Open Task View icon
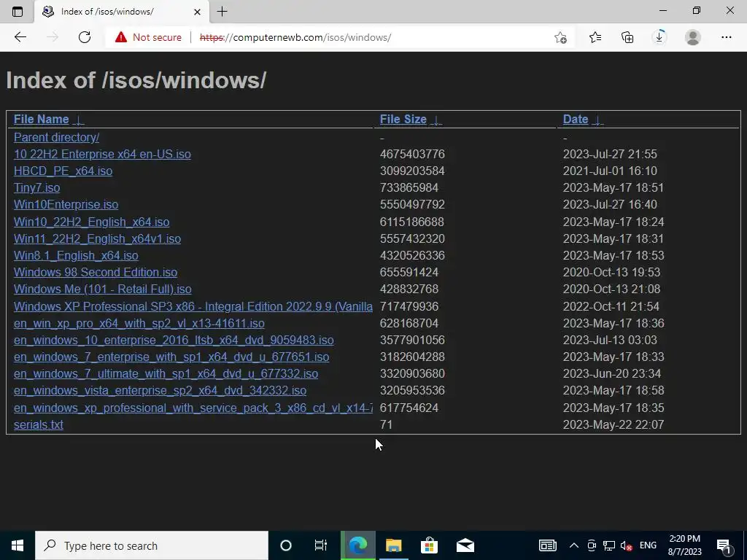Screen dimensions: 747x560 click(321, 545)
